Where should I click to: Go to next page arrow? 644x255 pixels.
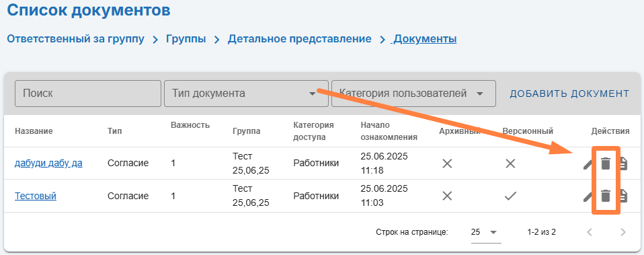coord(623,232)
